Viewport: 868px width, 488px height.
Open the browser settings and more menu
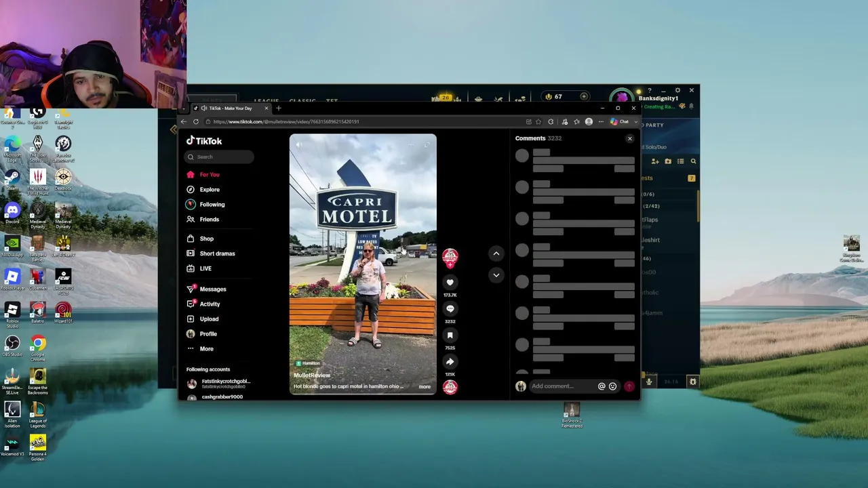pyautogui.click(x=601, y=122)
